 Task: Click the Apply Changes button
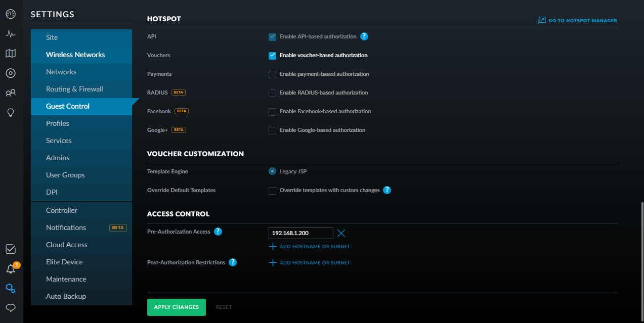[x=176, y=307]
